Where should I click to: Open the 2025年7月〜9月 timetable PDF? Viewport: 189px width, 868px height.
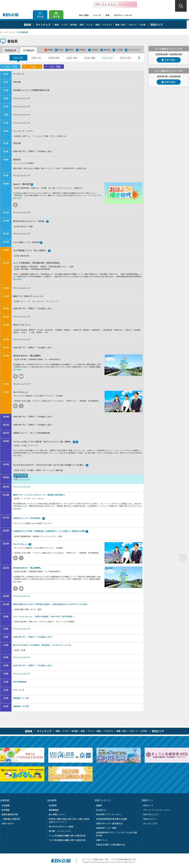[x=169, y=82]
